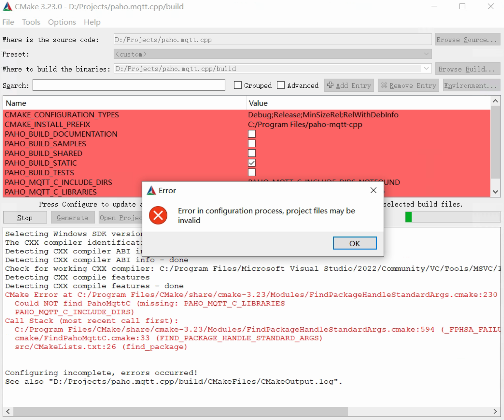Viewport: 504px width, 420px height.
Task: Click the Search input field
Action: (x=129, y=85)
